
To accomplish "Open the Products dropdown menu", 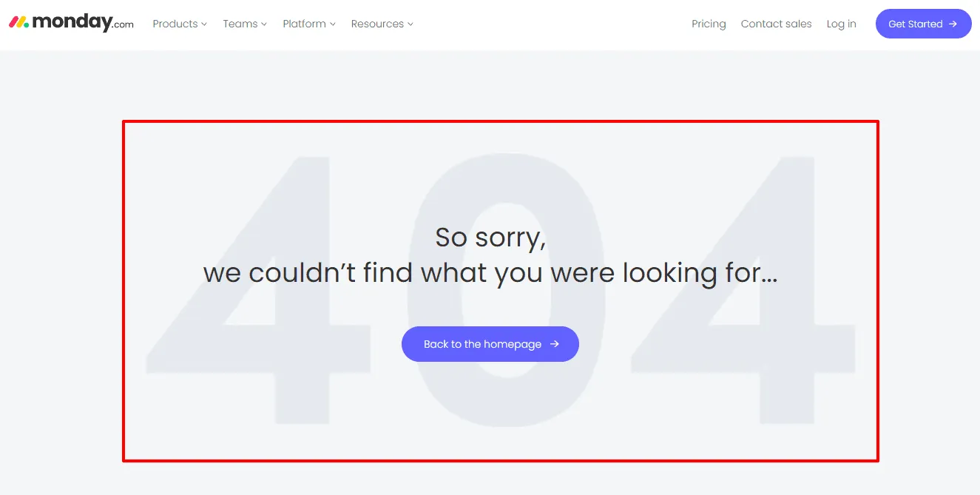I will (x=175, y=24).
